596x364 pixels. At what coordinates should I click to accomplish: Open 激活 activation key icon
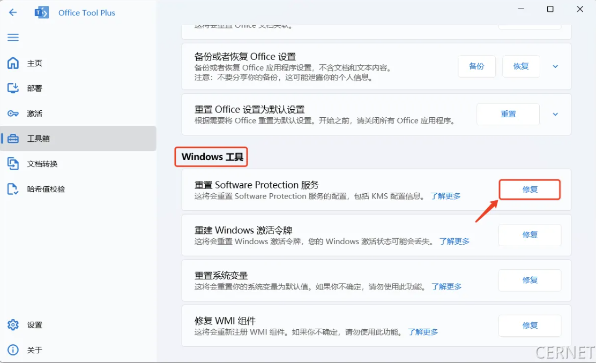point(13,113)
